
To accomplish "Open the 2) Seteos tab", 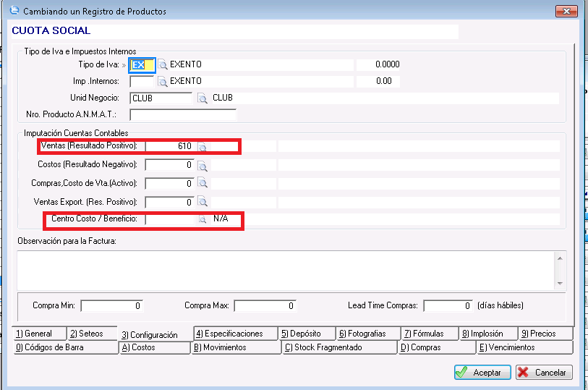I will click(x=92, y=334).
